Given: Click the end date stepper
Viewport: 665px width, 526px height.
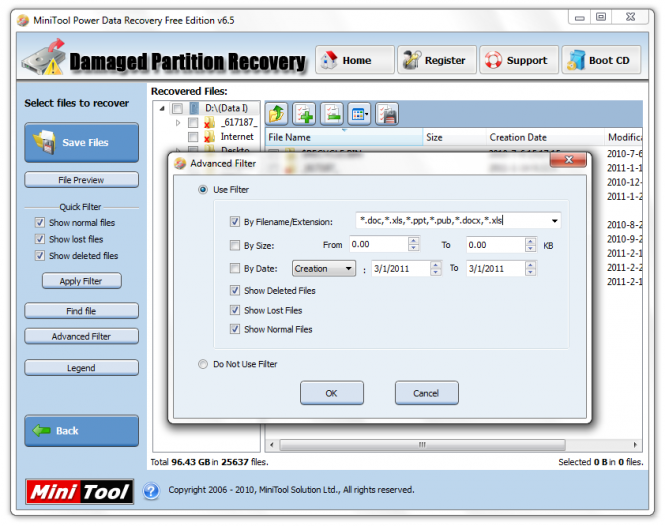Looking at the screenshot, I should [x=530, y=268].
